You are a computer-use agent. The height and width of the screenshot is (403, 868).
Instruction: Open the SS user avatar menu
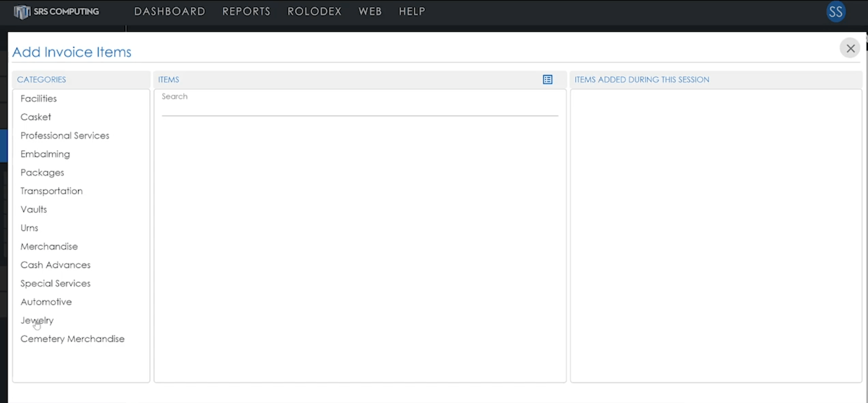[x=835, y=12]
